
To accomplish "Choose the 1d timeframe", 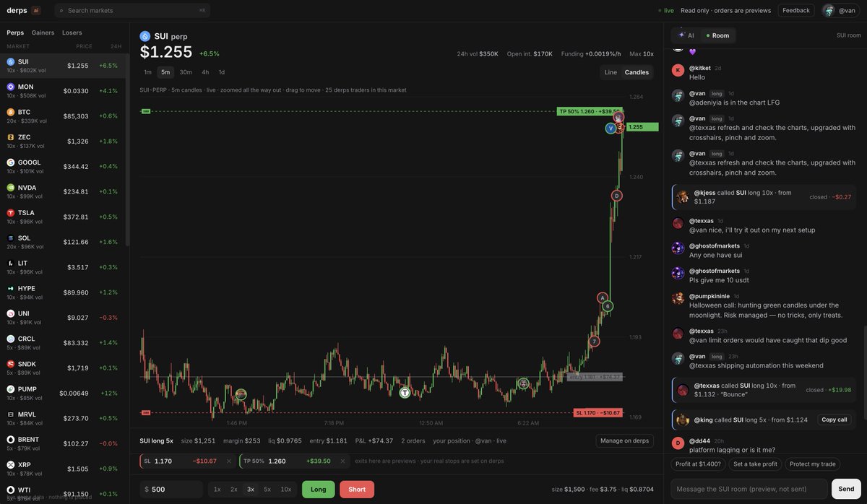I will click(222, 72).
